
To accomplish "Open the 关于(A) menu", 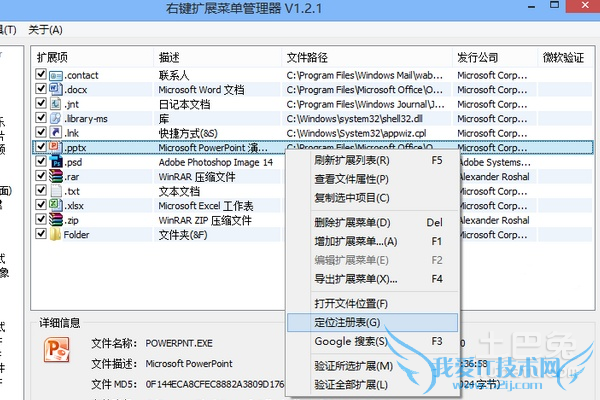I will click(45, 30).
